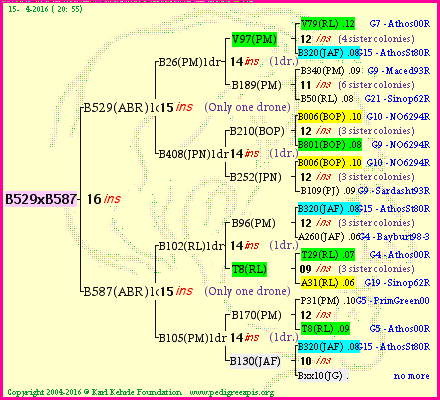Click the green T29(RL) .07 entry
Screen dimensions: 440x400
click(x=328, y=255)
